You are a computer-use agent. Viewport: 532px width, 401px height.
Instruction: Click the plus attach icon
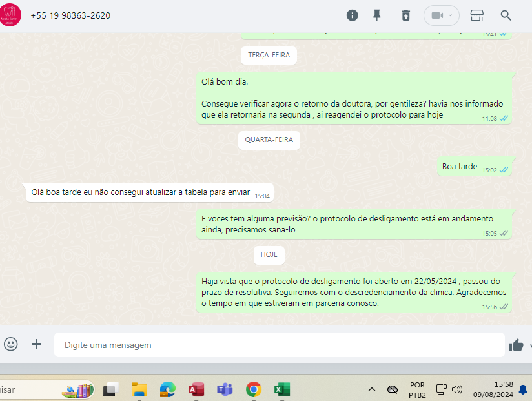pos(37,344)
